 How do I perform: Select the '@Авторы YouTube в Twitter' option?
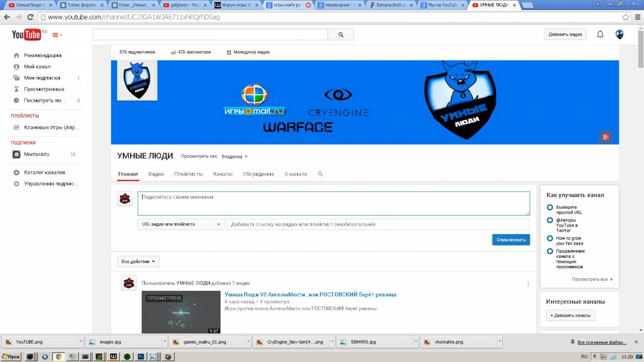click(550, 220)
